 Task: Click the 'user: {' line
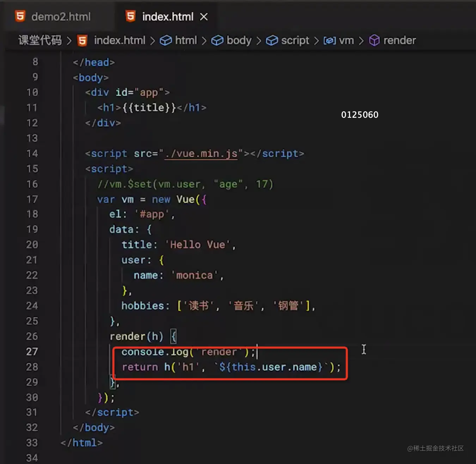142,260
